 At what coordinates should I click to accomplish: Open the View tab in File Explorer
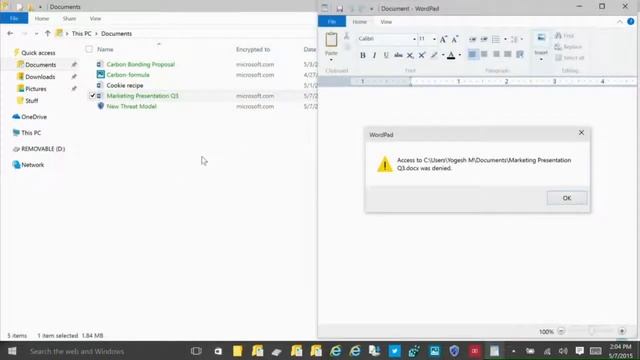[95, 19]
